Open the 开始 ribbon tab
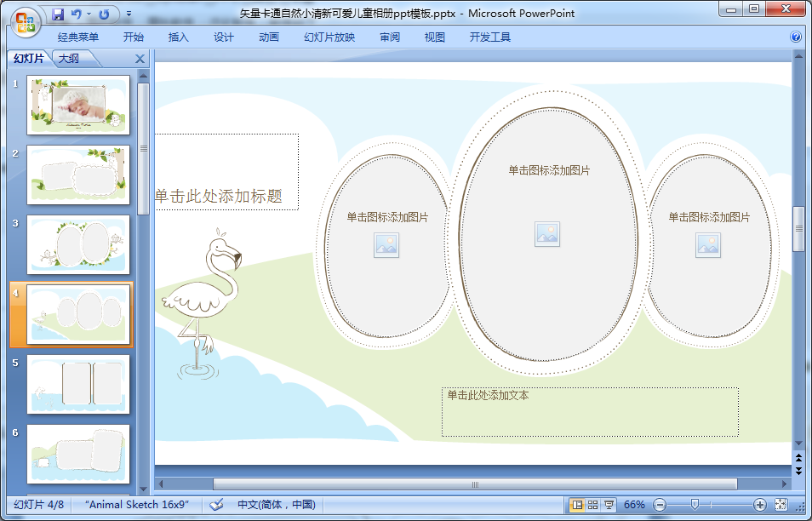 click(x=134, y=37)
